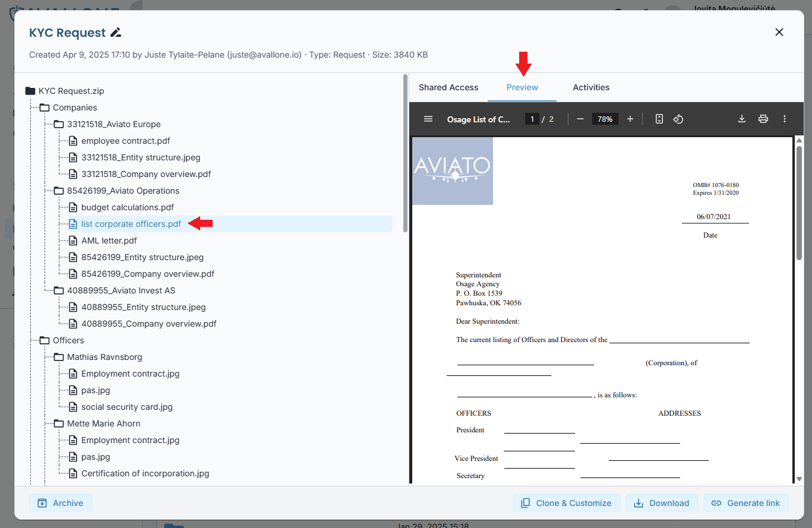Screen dimensions: 812x528
Task: Click the Companies folder icon
Action: pyautogui.click(x=45, y=108)
